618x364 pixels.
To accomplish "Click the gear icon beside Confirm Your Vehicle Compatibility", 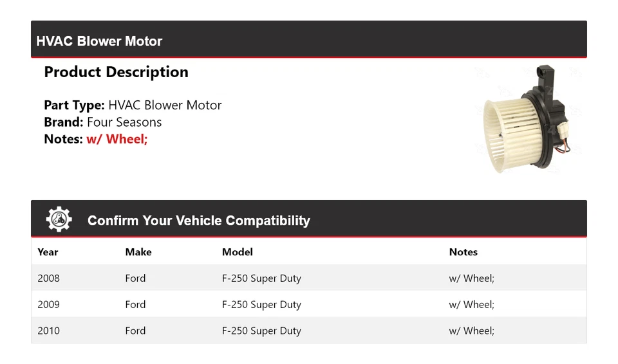I will point(59,219).
